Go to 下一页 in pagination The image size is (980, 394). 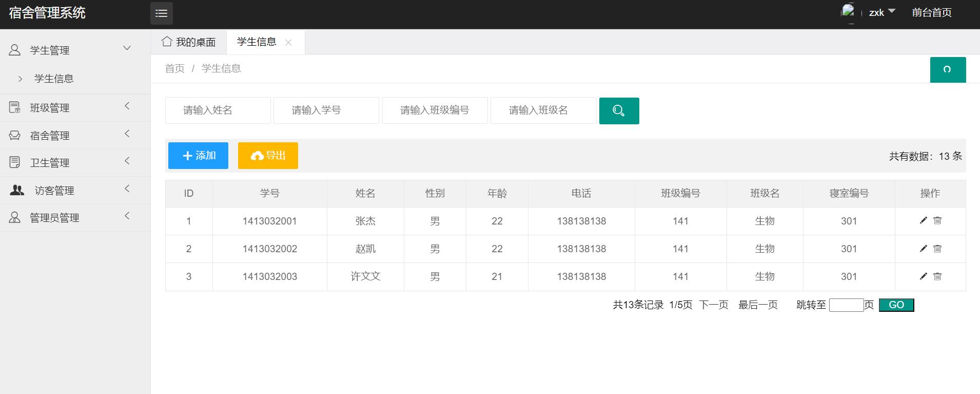[x=714, y=305]
